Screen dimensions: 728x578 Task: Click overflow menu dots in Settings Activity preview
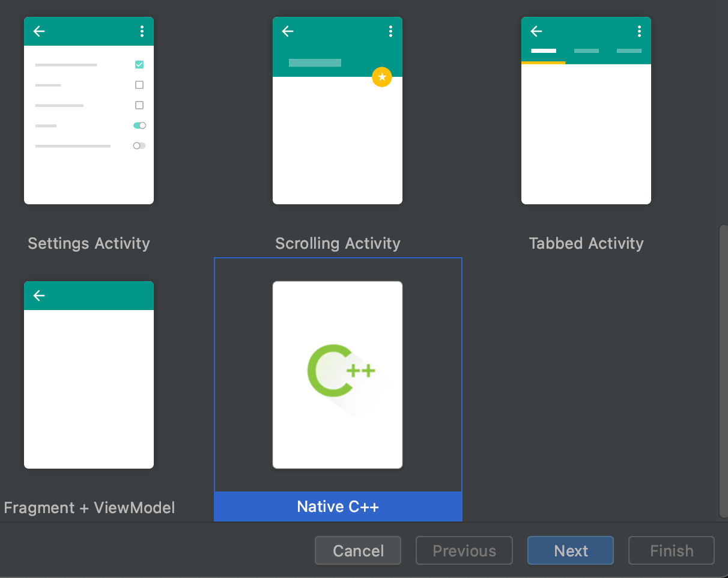tap(142, 31)
